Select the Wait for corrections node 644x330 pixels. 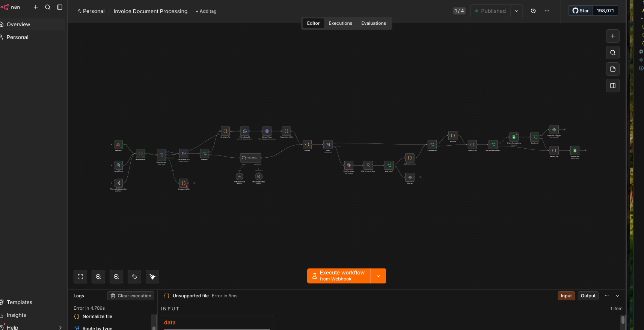pos(368,165)
